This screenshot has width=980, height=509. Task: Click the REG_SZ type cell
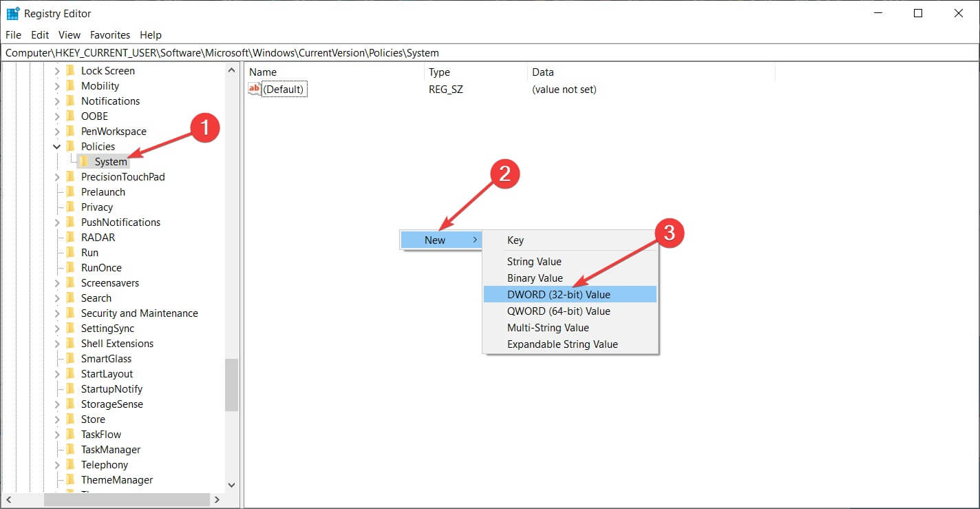(x=446, y=89)
